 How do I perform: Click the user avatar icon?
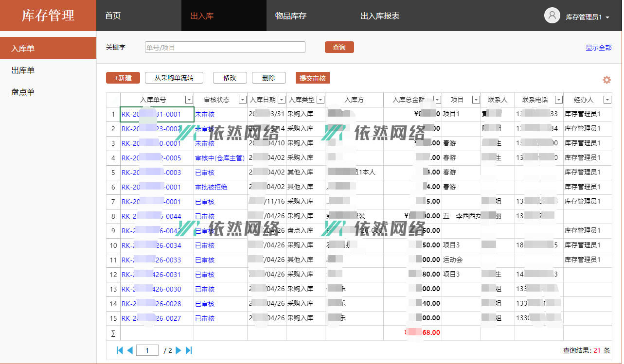pyautogui.click(x=552, y=16)
